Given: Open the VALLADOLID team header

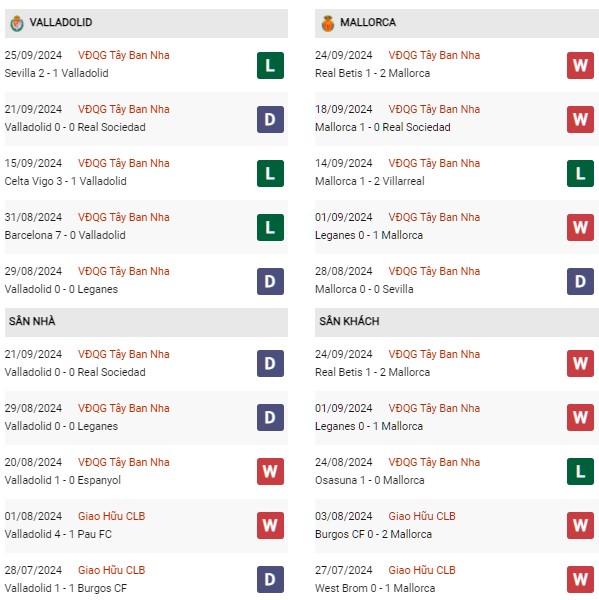Looking at the screenshot, I should (146, 23).
